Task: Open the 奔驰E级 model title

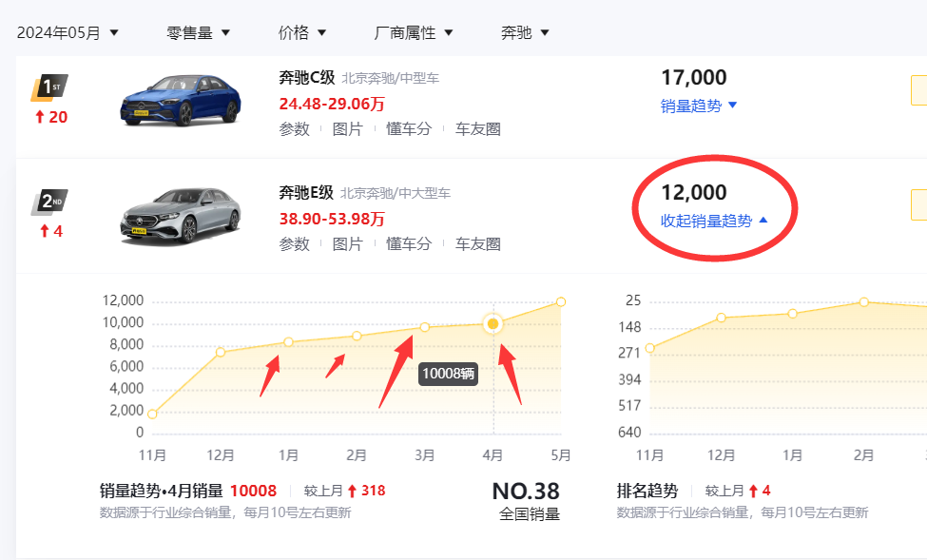Action: pos(306,193)
